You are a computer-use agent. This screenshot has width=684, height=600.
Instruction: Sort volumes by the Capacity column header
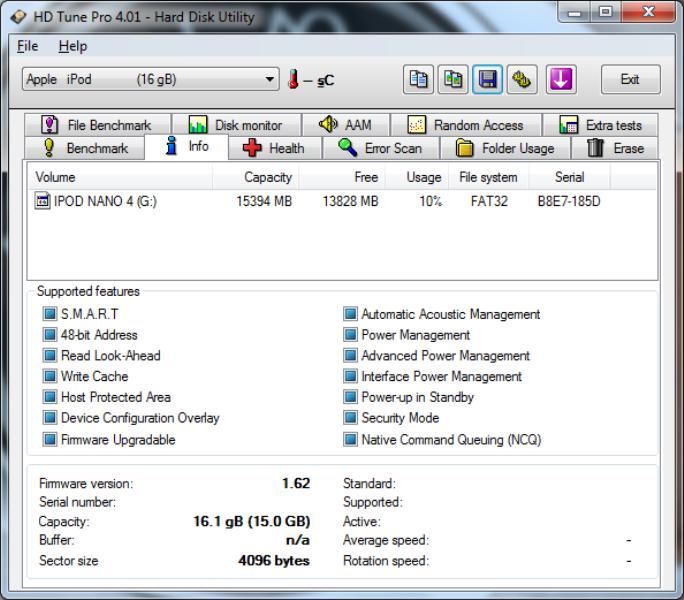tap(268, 177)
